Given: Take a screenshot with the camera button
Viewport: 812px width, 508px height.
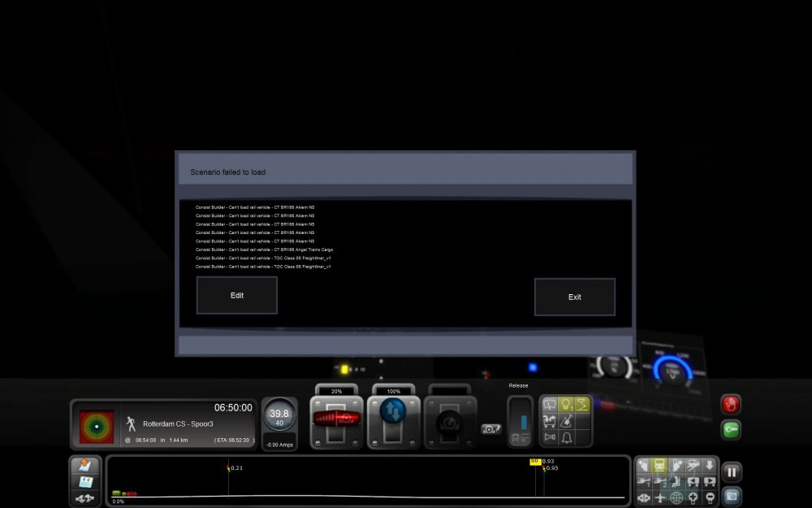Looking at the screenshot, I should click(731, 495).
